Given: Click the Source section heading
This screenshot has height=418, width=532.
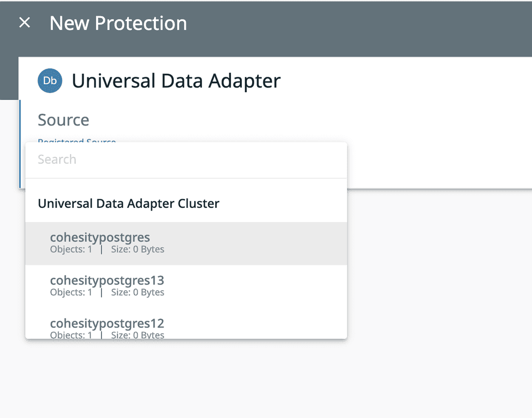Looking at the screenshot, I should (63, 120).
